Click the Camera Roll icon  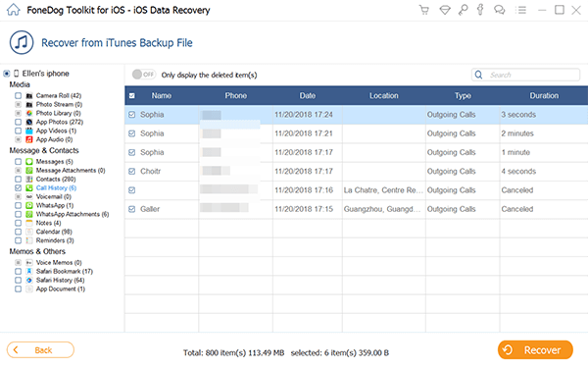click(29, 95)
